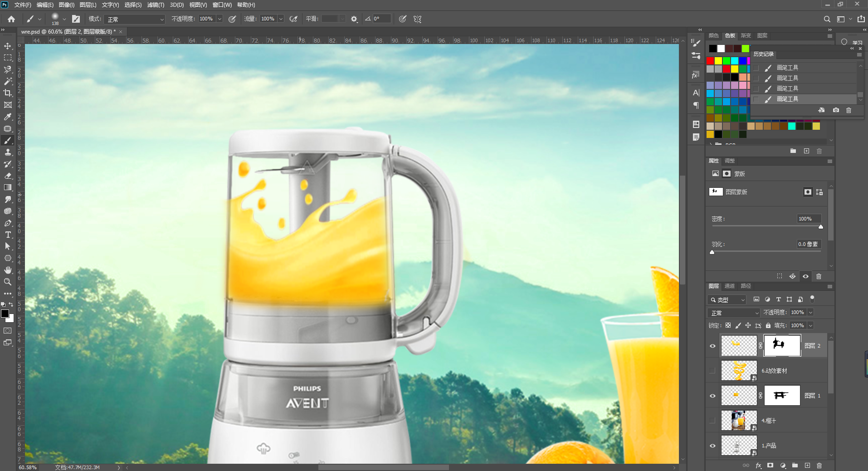This screenshot has width=868, height=471.
Task: Select the 图层 1 layer name
Action: coord(812,396)
